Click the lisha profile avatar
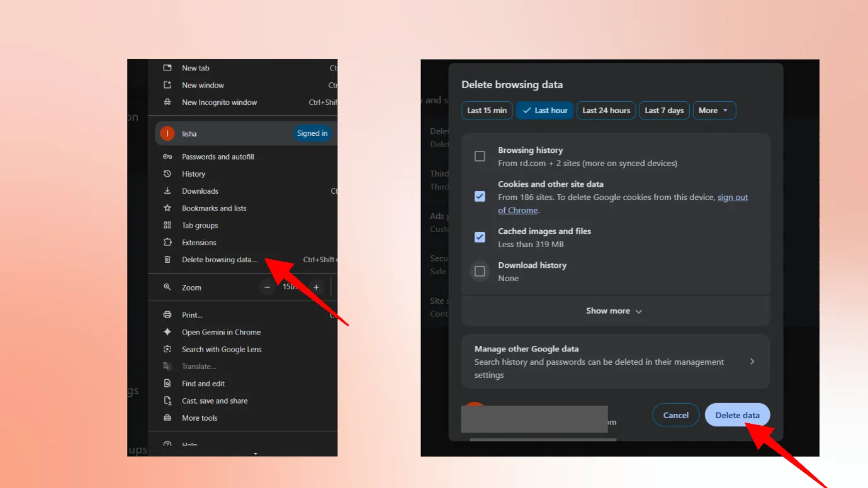Image resolution: width=868 pixels, height=488 pixels. coord(167,133)
